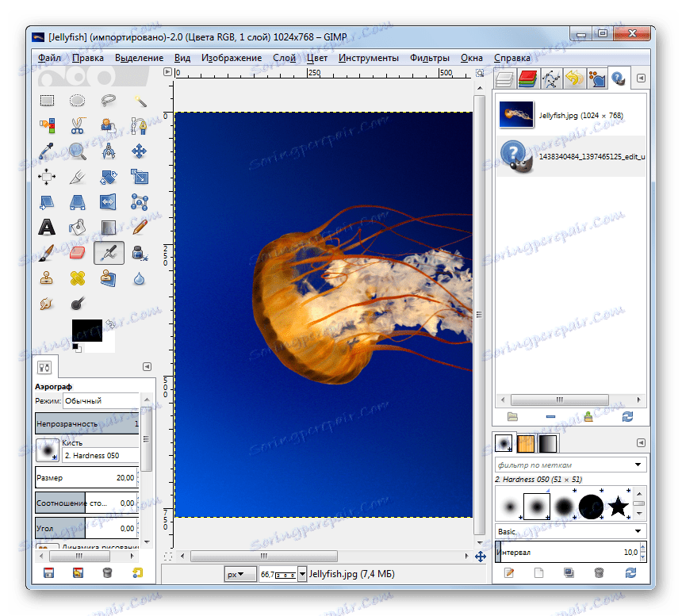The image size is (682, 616).
Task: Switch to the Undo History tab
Action: pyautogui.click(x=574, y=79)
